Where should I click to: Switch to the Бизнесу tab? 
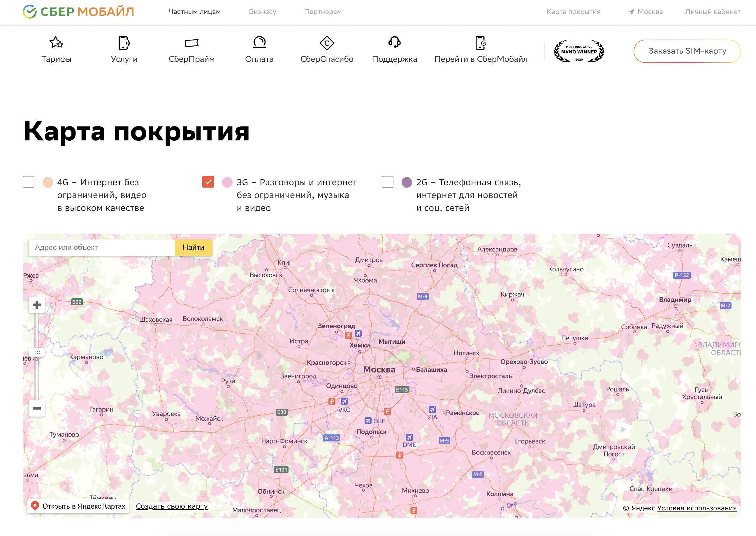(x=263, y=12)
